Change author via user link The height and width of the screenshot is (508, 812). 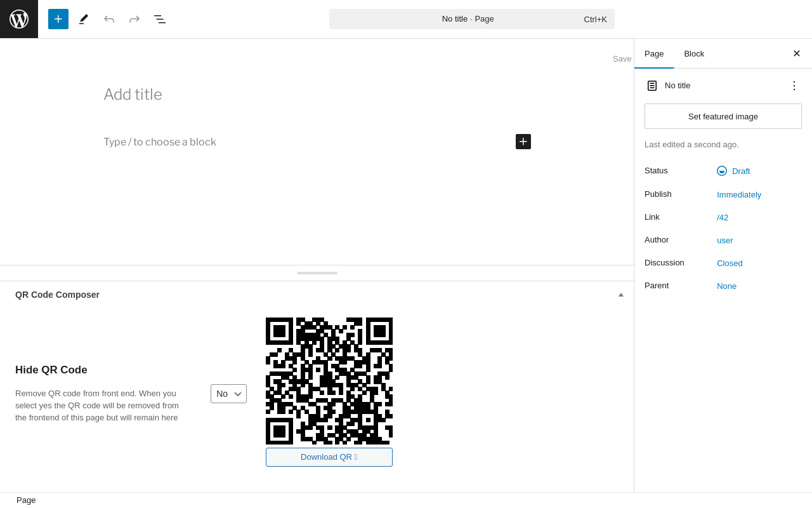pos(725,241)
